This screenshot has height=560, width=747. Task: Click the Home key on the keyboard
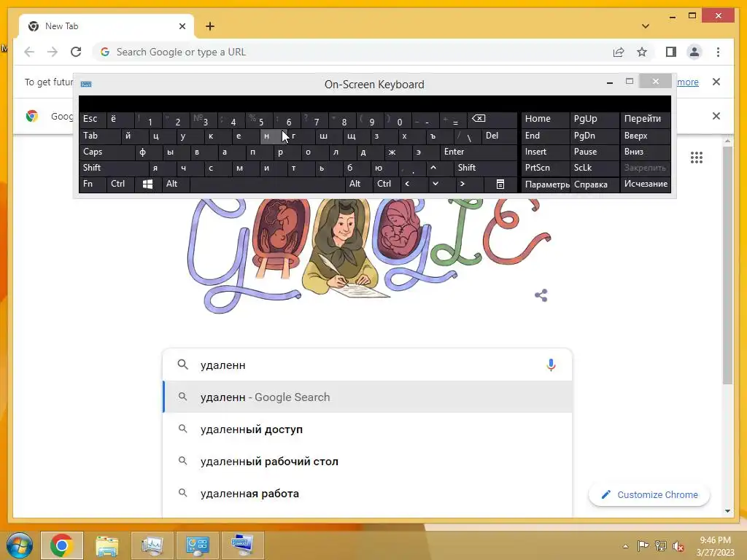(546, 119)
